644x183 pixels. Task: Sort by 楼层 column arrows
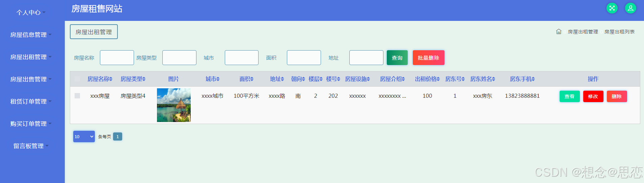321,79
